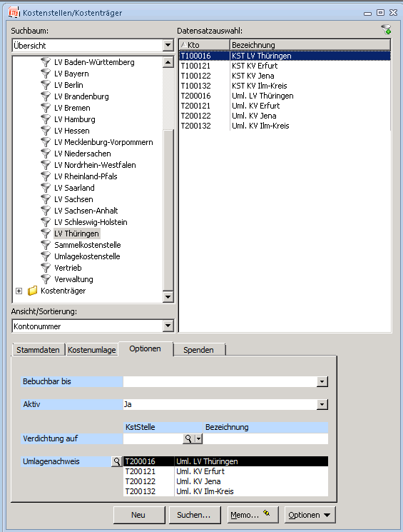Click funnel icon beside LV Mecklenburg-Vorpommern

click(x=46, y=142)
